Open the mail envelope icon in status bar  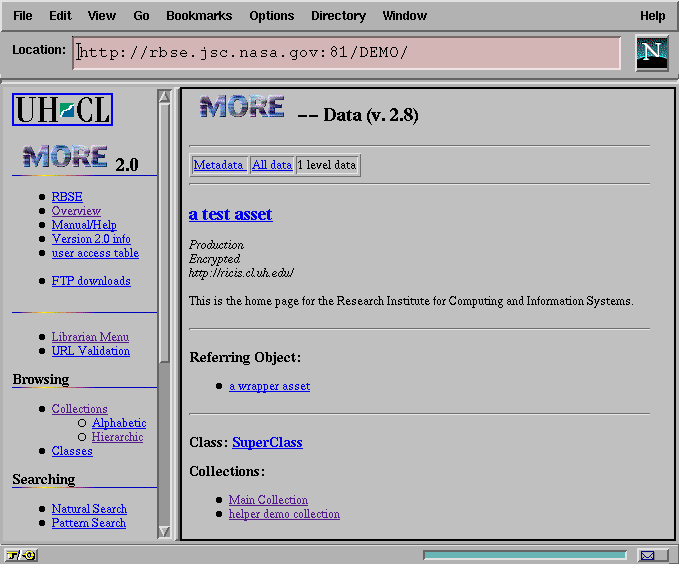click(x=649, y=555)
